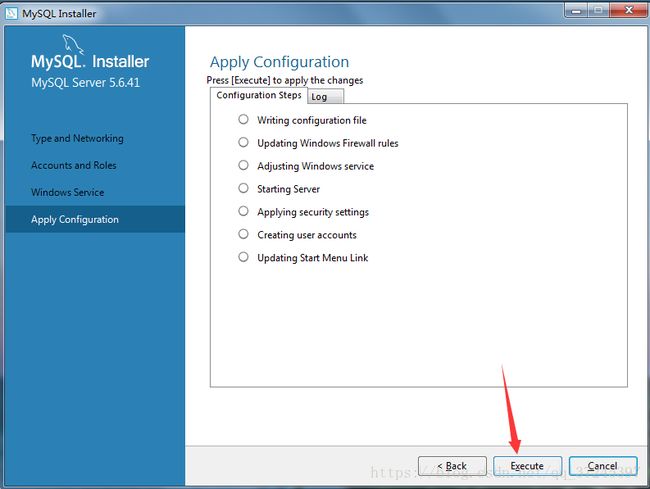Open Accounts and Roles in sidebar
The width and height of the screenshot is (650, 489).
[74, 165]
